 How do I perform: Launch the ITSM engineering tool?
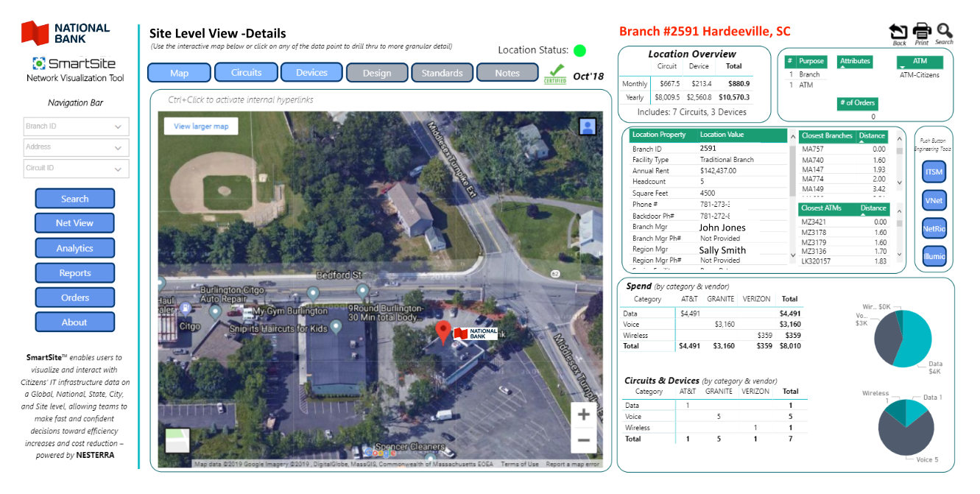click(x=934, y=172)
